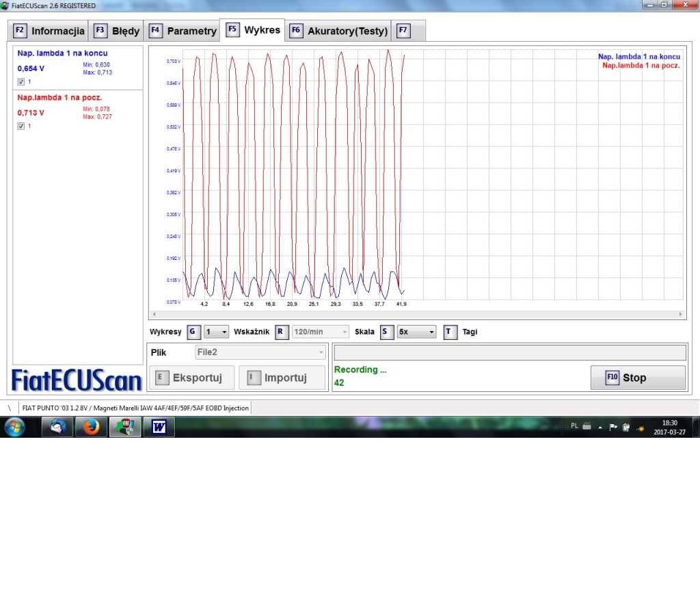Open the Skala 5x dropdown
This screenshot has width=700, height=591.
click(x=416, y=332)
